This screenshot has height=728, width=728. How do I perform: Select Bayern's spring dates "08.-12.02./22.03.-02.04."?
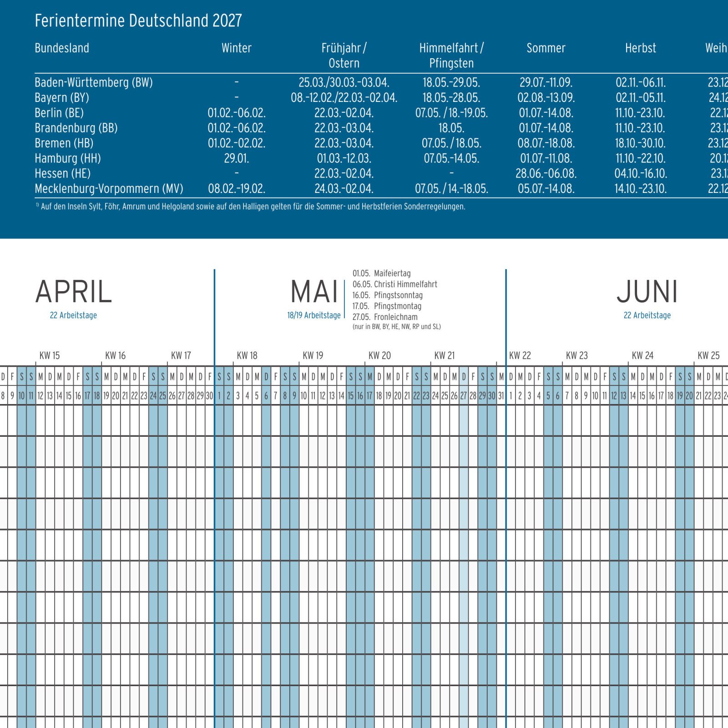point(344,98)
